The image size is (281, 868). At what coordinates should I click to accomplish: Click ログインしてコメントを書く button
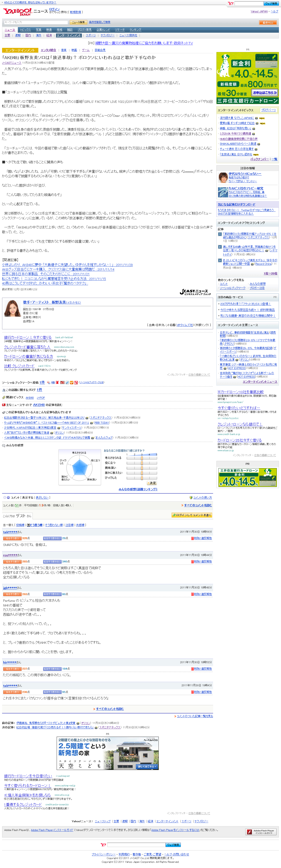pyautogui.click(x=192, y=515)
